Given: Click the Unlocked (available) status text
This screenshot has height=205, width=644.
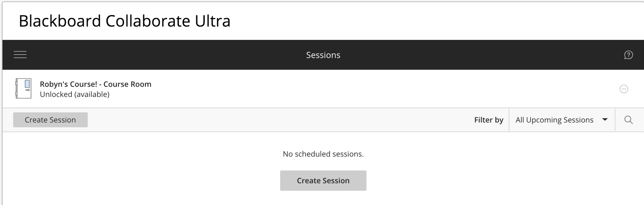Looking at the screenshot, I should click(75, 94).
